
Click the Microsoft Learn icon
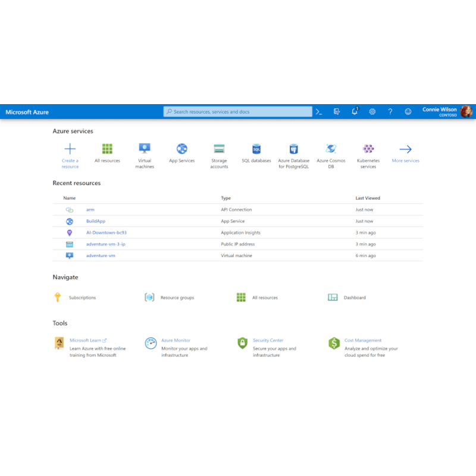59,343
